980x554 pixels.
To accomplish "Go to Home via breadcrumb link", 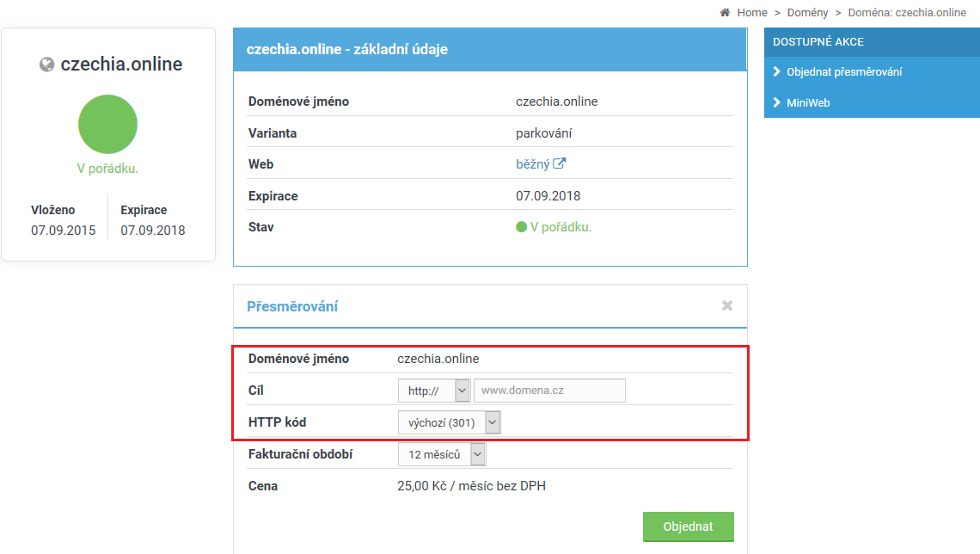I will (751, 12).
